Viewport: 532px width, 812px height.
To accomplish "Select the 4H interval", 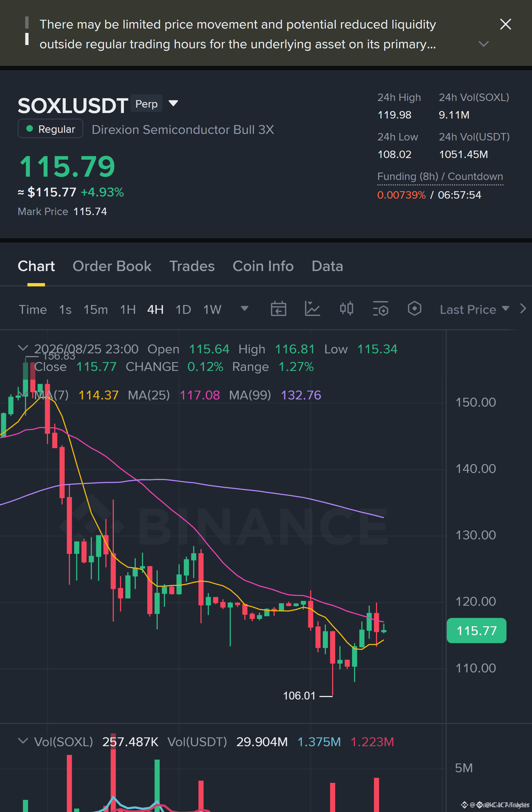I will [x=155, y=309].
